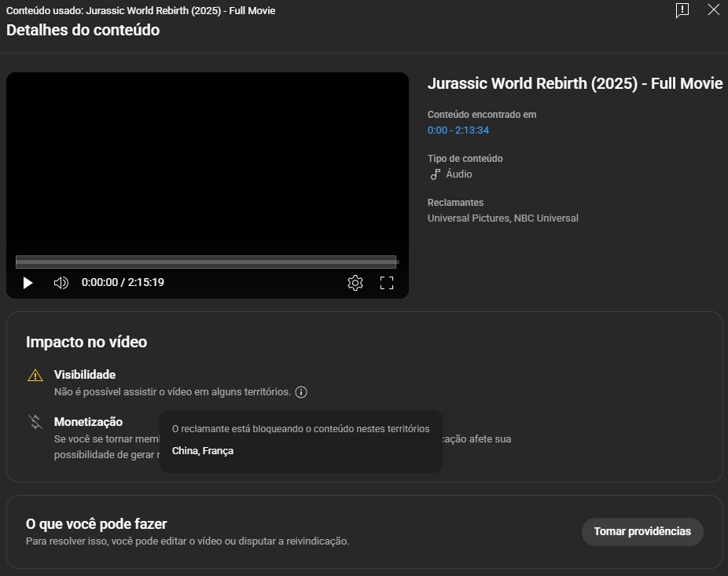Click the 'Conteúdo usado' header line
The width and height of the screenshot is (728, 576).
click(x=141, y=11)
